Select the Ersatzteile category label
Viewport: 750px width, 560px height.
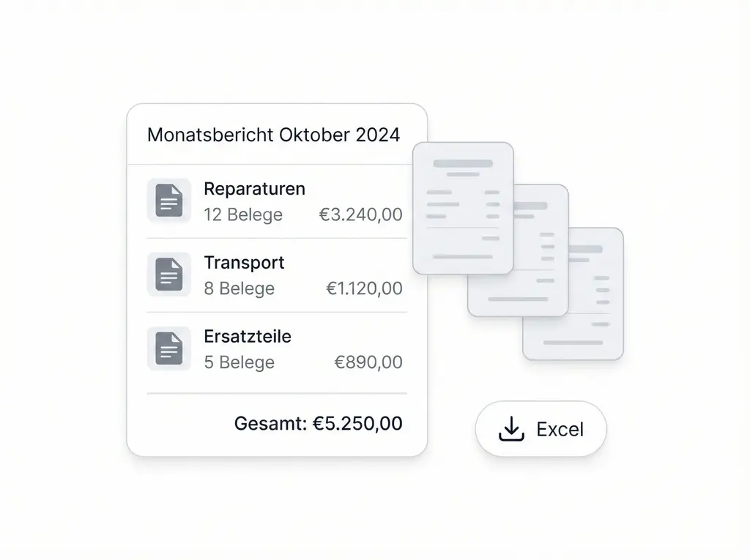pyautogui.click(x=248, y=337)
